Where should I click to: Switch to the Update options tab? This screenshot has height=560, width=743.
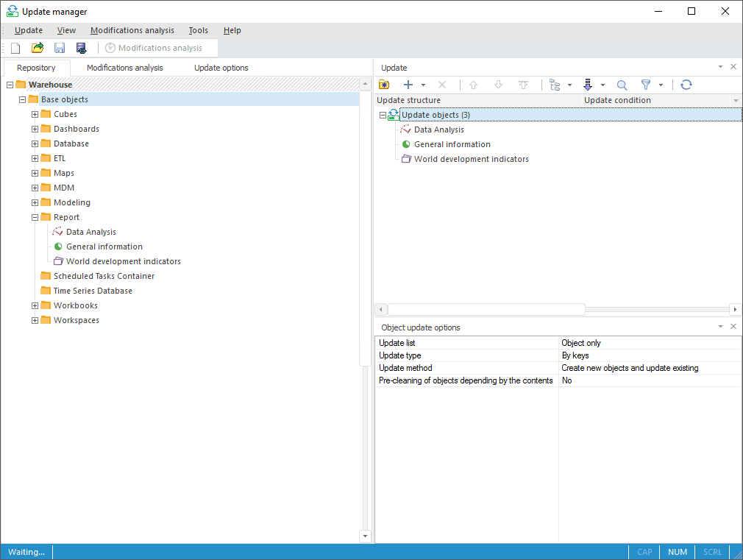[221, 68]
